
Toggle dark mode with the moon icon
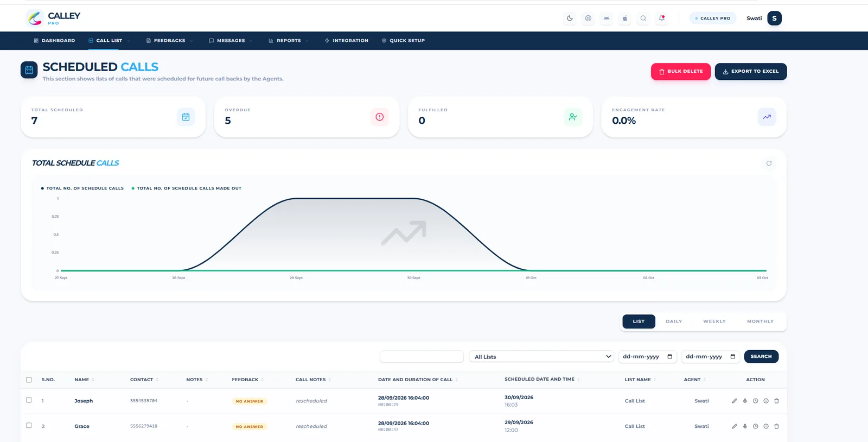pos(570,18)
